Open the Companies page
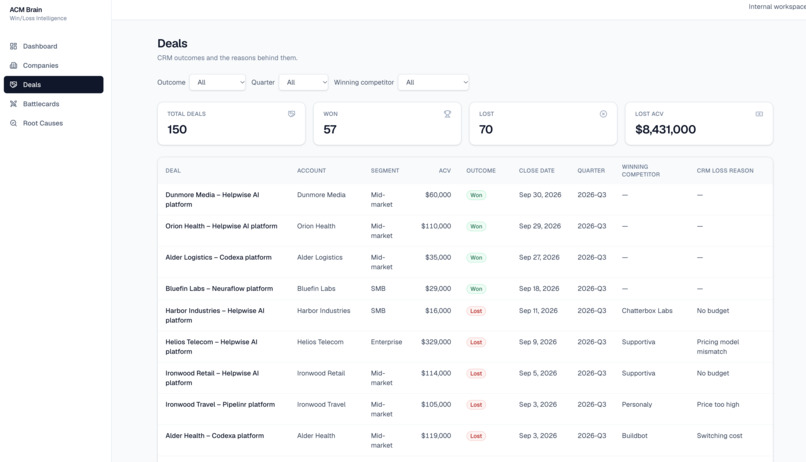The height and width of the screenshot is (462, 806). 53,65
